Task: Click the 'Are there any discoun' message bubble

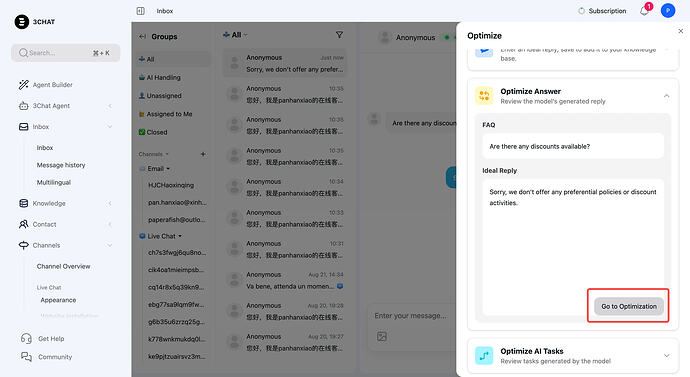Action: pos(422,123)
